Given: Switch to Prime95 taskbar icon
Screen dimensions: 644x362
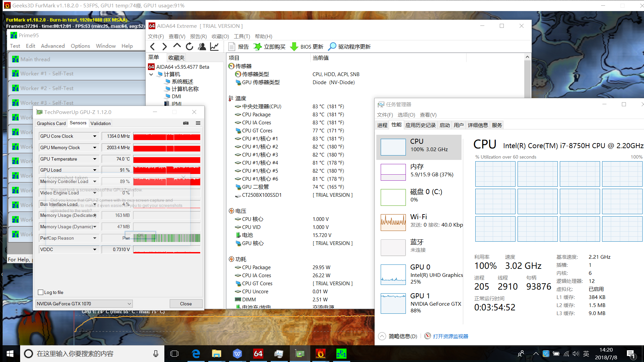Looking at the screenshot, I should [341, 354].
